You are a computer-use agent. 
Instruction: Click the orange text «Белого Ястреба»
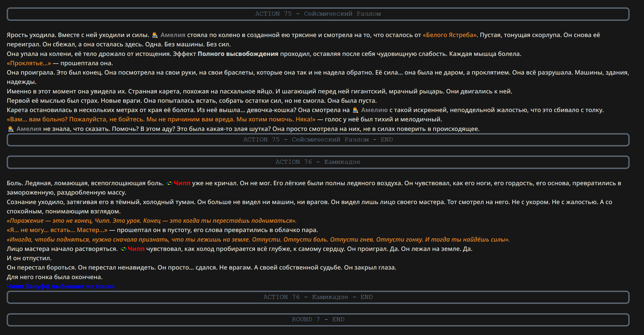(449, 35)
